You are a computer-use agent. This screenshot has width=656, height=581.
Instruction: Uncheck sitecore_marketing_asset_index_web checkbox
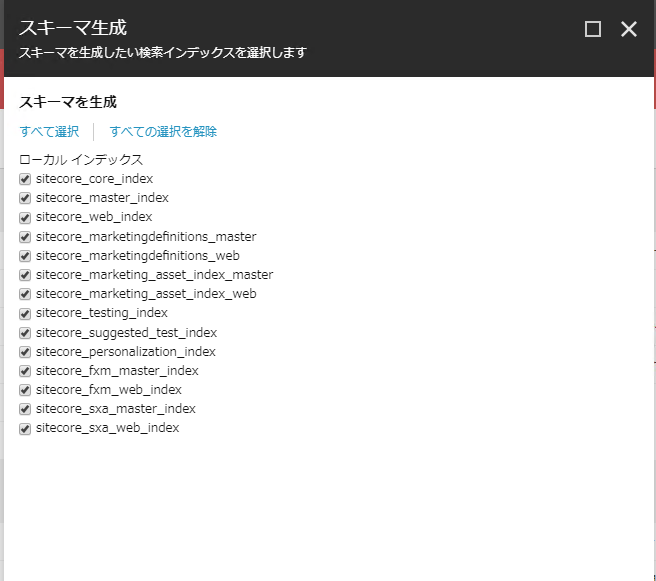(x=26, y=294)
